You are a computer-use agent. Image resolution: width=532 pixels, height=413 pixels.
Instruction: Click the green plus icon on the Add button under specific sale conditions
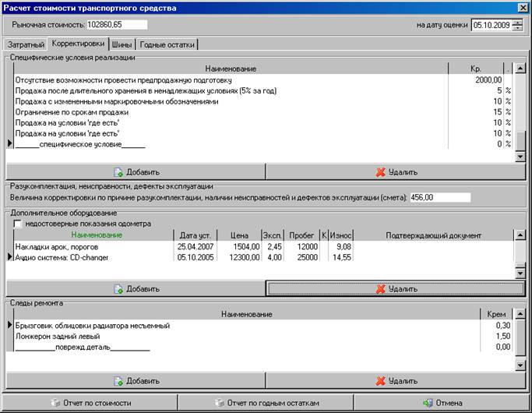click(118, 172)
